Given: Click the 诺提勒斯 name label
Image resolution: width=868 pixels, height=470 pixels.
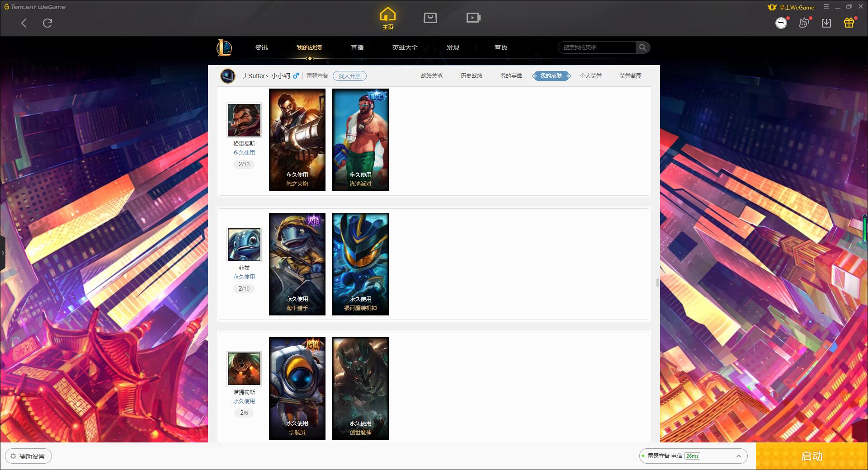Looking at the screenshot, I should coord(244,392).
